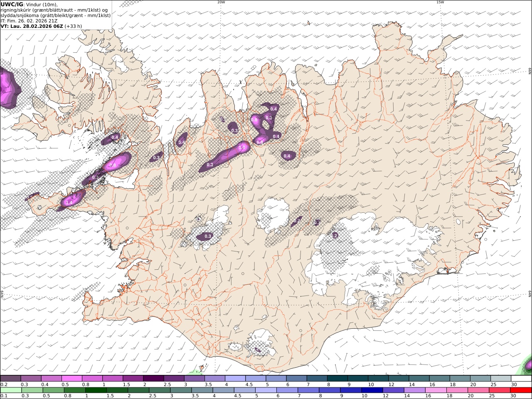Select the orchid 0.4 swatch in upper legend
Image resolution: width=532 pixels, height=399 pixels.
51,379
